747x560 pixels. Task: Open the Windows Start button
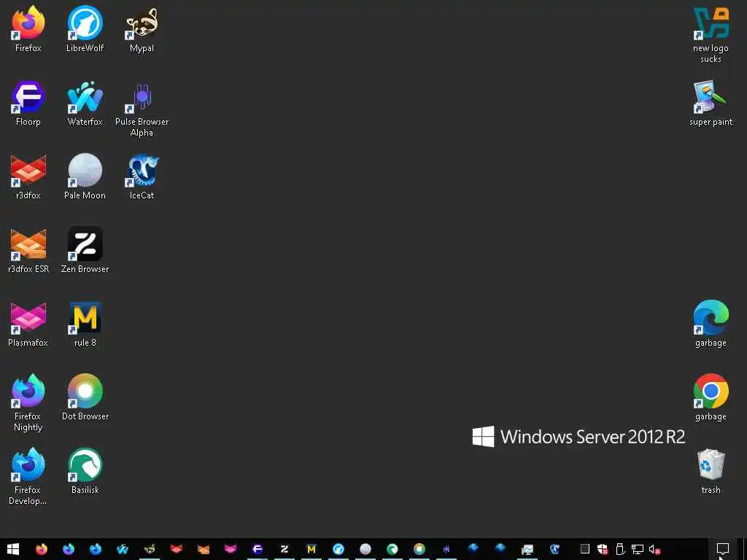coord(13,549)
